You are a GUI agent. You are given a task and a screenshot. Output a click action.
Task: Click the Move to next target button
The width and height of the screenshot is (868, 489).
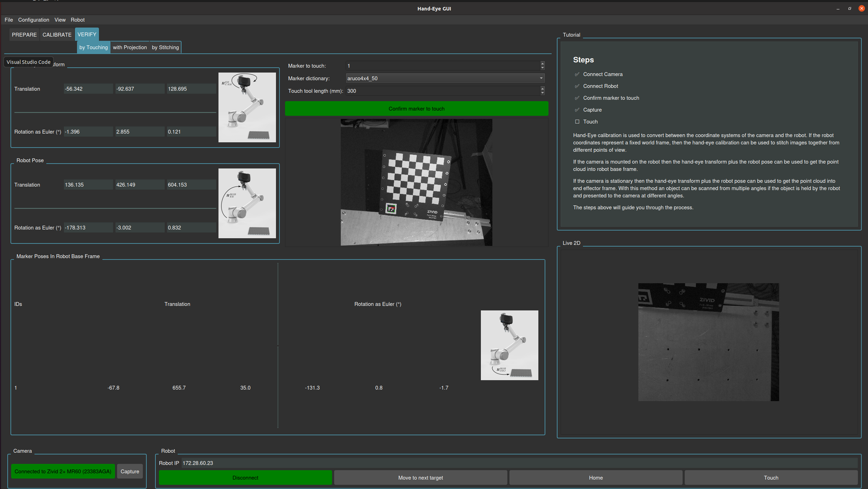[x=420, y=478]
